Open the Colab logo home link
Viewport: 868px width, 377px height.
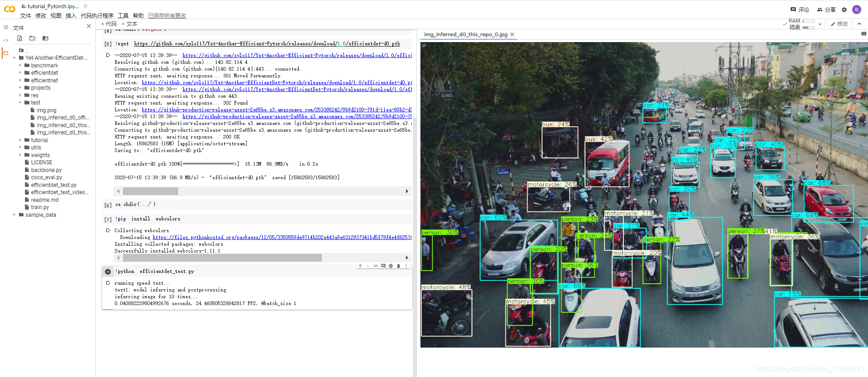click(9, 9)
